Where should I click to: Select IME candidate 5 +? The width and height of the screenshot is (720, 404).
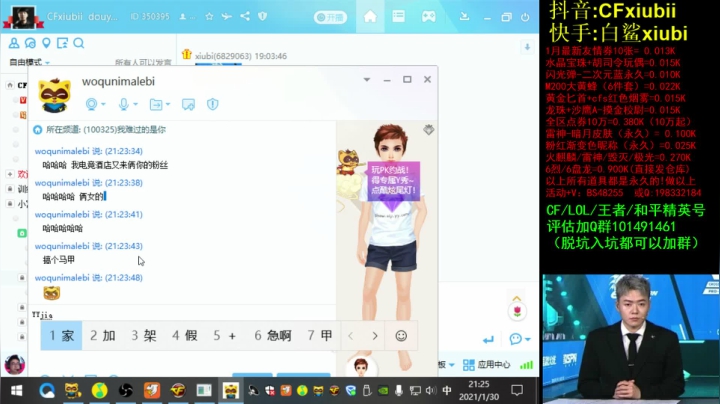coord(225,336)
